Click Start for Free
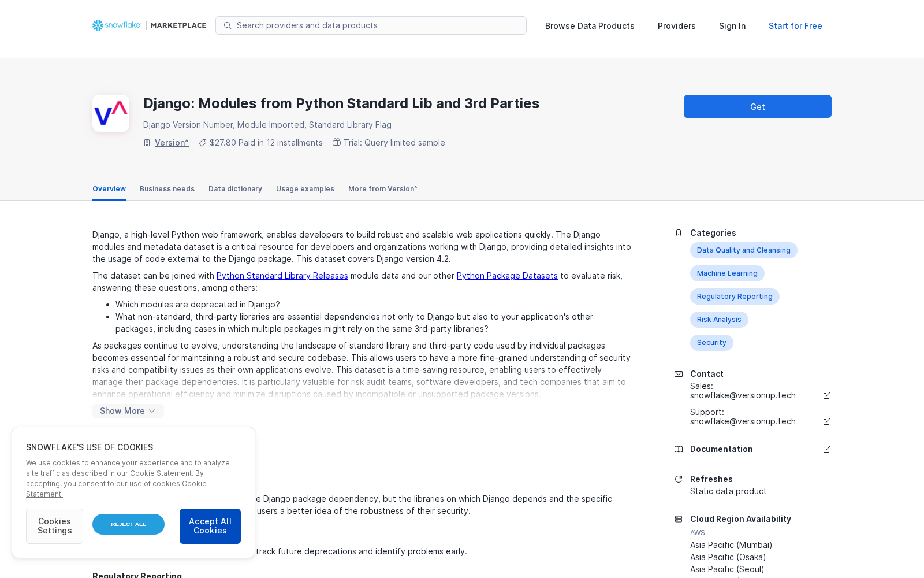Screen dimensions: 924x578 [x=795, y=26]
